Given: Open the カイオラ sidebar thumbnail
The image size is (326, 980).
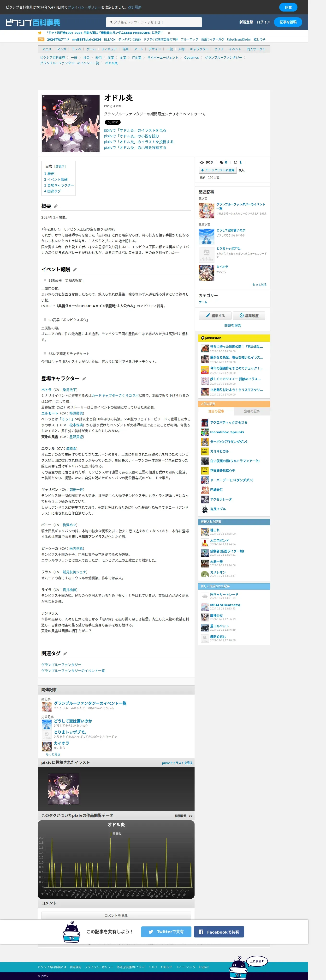Looking at the screenshot, I should click(206, 273).
